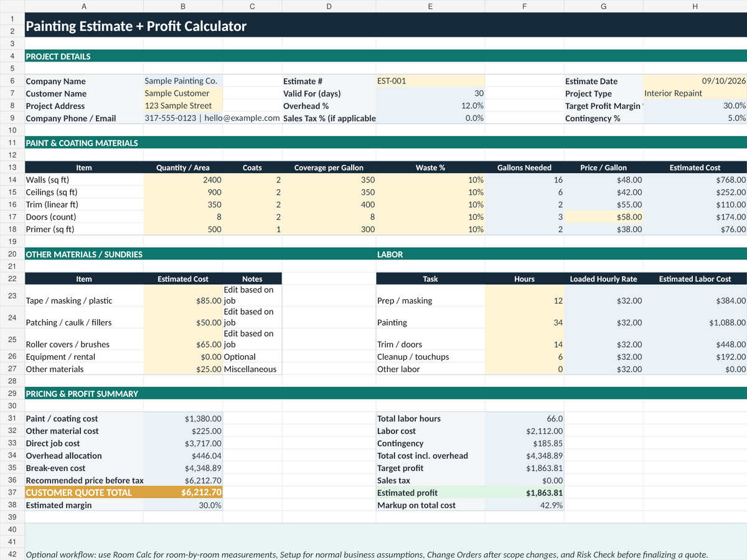Click the 'Gallons Needed' column heading
747x560 pixels.
524,167
